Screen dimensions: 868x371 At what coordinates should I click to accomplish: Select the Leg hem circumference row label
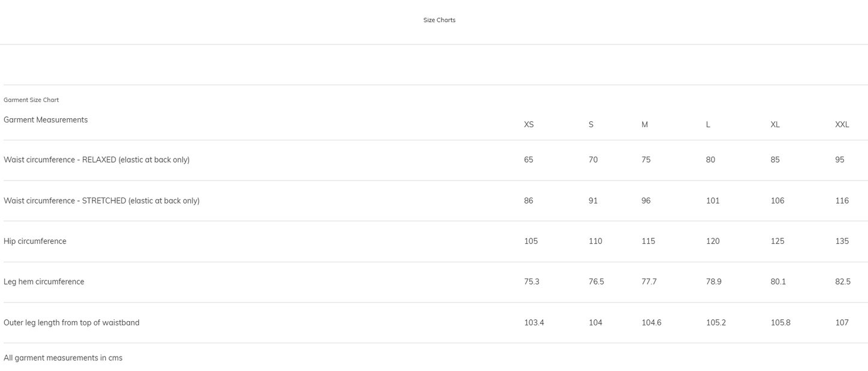(x=44, y=282)
